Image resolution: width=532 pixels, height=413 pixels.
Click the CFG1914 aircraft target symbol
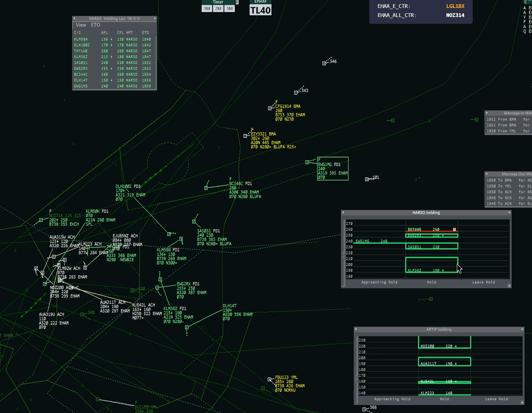tap(270, 108)
